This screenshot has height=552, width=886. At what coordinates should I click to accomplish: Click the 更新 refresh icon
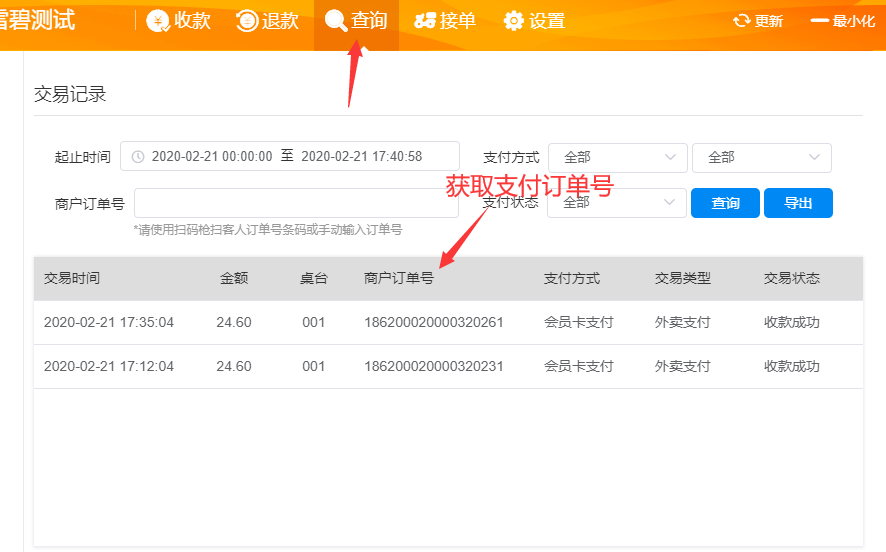coord(741,21)
